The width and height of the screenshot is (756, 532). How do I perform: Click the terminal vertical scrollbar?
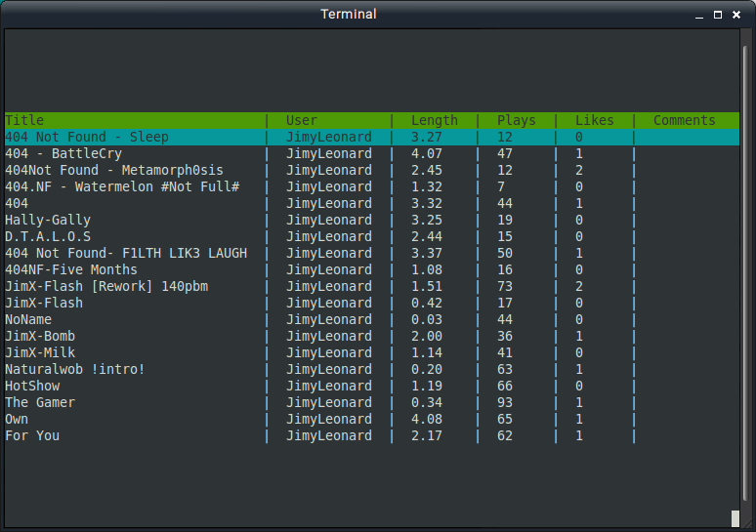[746, 273]
